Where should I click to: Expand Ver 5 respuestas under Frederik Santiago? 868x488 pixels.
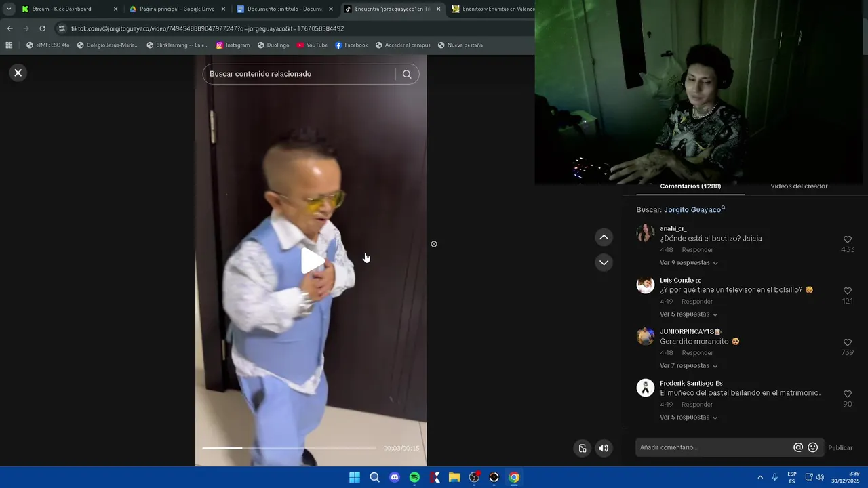tap(689, 418)
